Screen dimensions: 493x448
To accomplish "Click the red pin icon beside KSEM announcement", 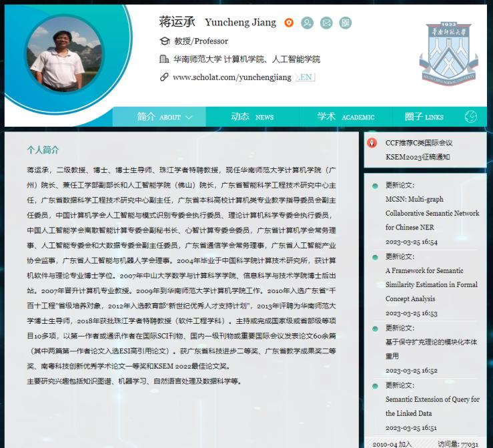I will [x=372, y=143].
